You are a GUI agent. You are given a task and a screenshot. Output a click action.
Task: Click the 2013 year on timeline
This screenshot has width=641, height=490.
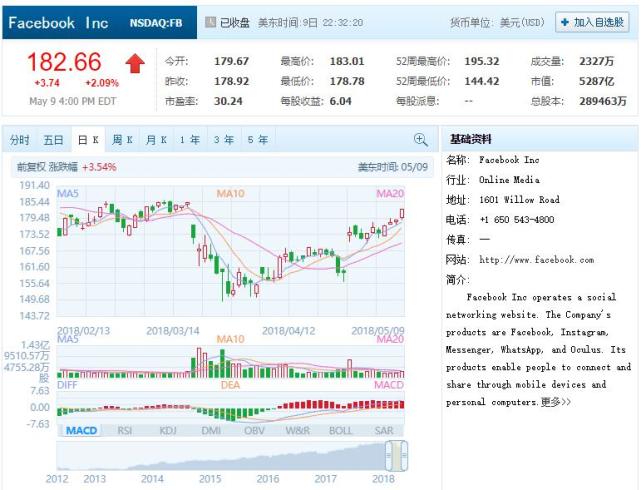(x=94, y=479)
